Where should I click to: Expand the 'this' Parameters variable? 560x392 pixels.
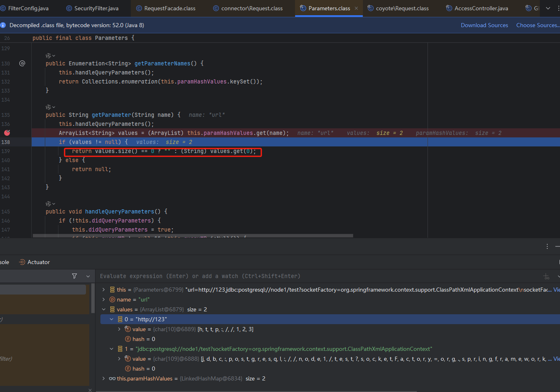point(104,290)
